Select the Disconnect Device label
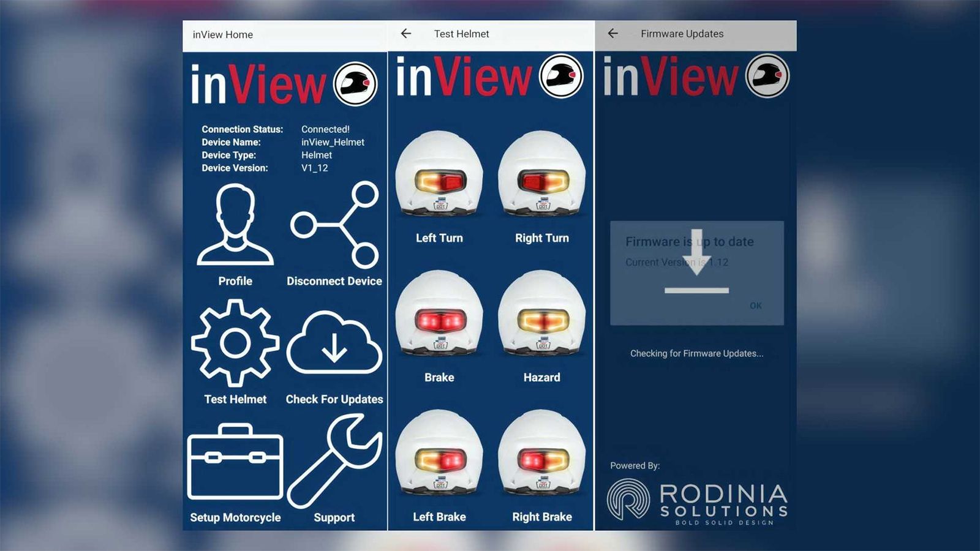Viewport: 980px width, 551px height. tap(334, 281)
